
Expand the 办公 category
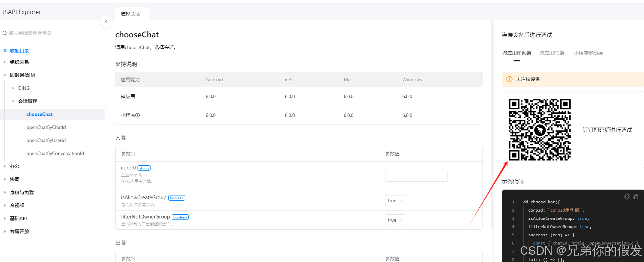tap(5, 166)
